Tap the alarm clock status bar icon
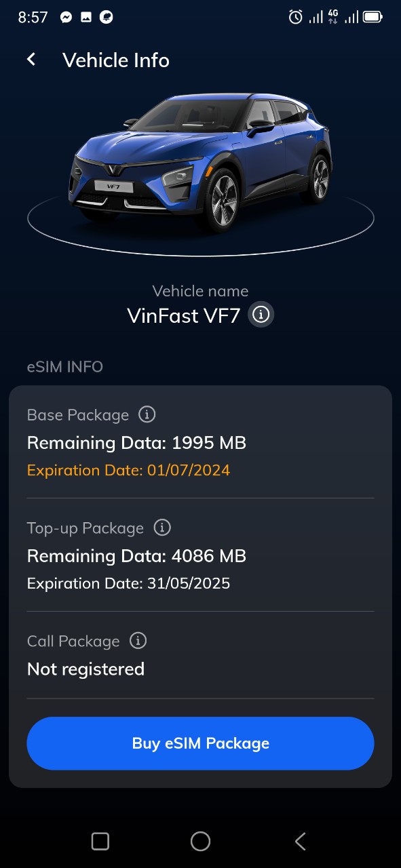The height and width of the screenshot is (868, 401). (x=294, y=16)
